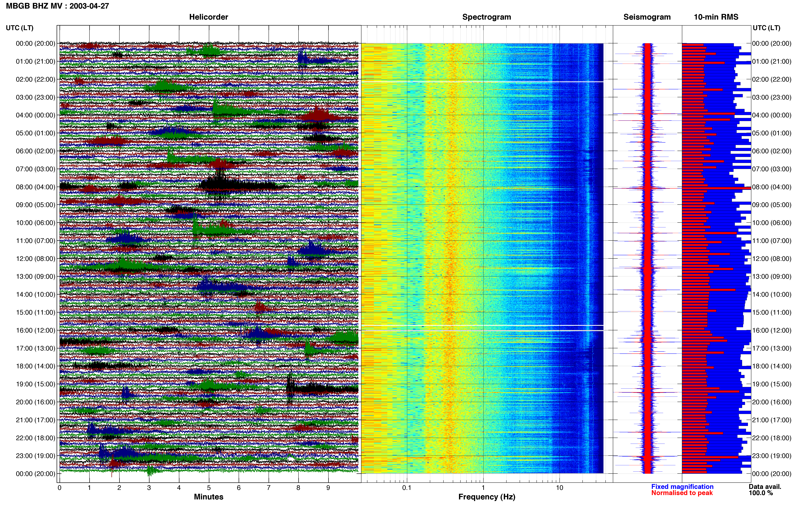Click minute tick 0 on the Helicorder axis
This screenshot has width=812, height=508.
point(59,488)
